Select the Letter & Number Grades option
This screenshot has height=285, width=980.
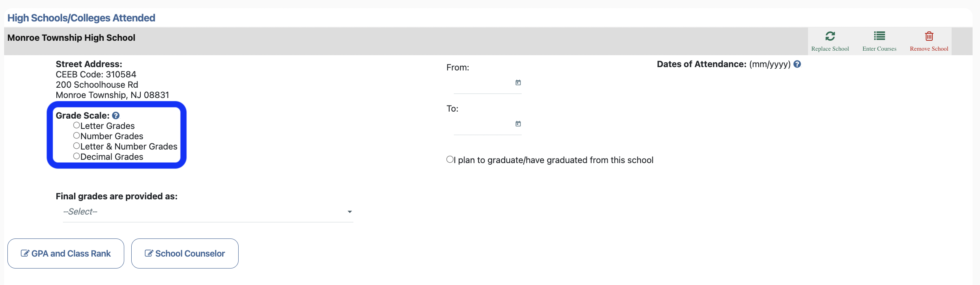click(76, 145)
